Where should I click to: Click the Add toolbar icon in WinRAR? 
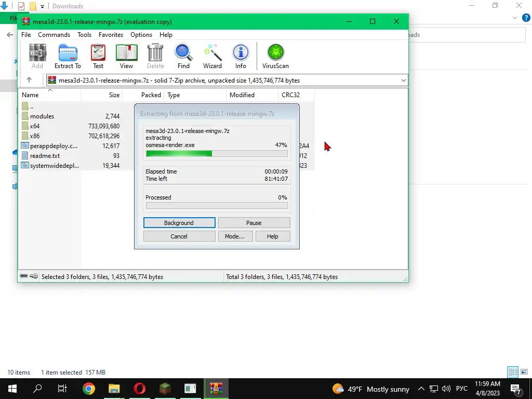point(37,56)
